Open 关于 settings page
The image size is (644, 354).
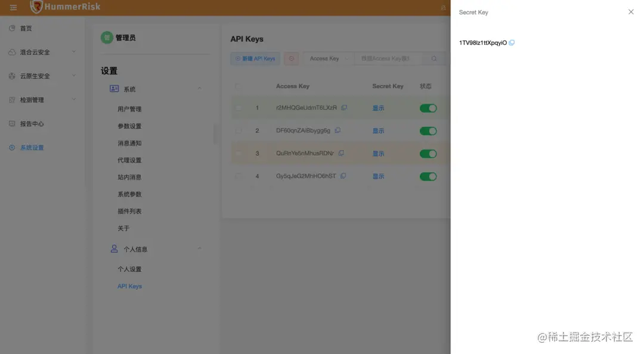[123, 228]
